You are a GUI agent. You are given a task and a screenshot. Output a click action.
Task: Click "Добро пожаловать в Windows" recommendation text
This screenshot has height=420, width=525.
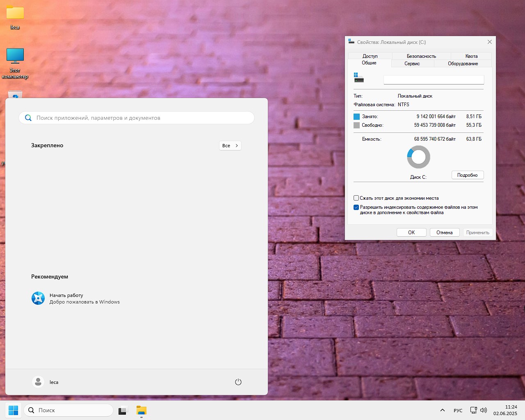[x=84, y=302]
